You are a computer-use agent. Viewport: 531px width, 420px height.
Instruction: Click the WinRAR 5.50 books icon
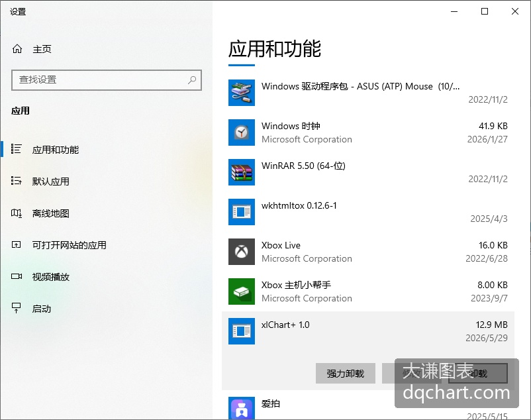point(242,172)
